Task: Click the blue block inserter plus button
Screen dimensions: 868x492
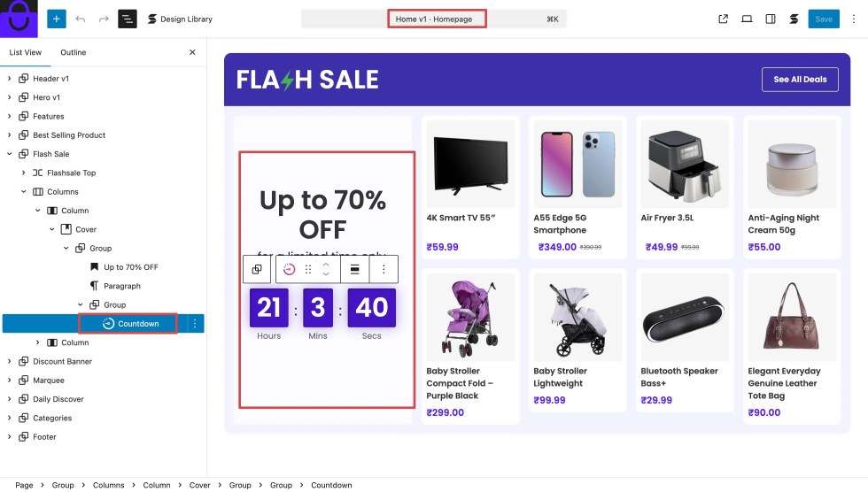Action: point(57,19)
